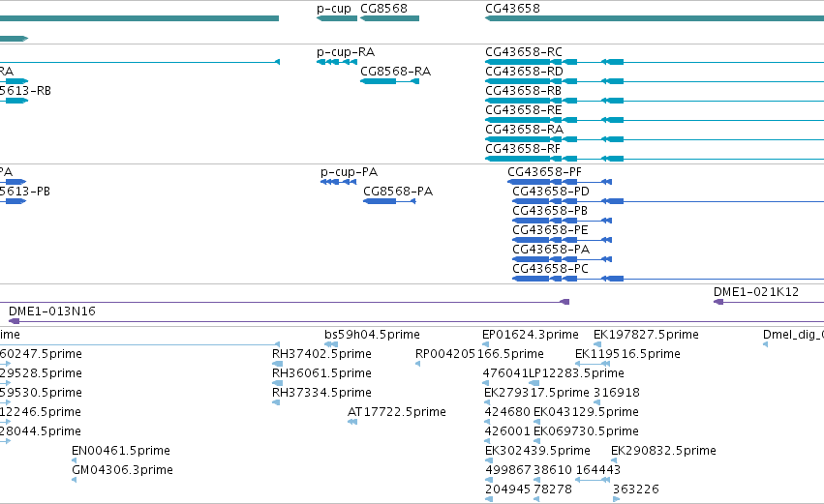Viewport: 824px width, 504px height.
Task: Select the RH37402.5prime EST
Action: [321, 354]
